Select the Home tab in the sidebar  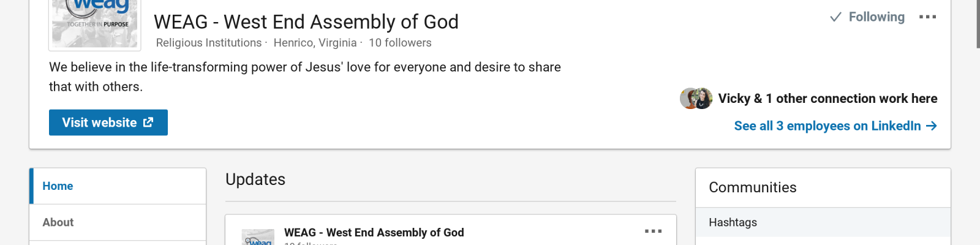pos(58,186)
